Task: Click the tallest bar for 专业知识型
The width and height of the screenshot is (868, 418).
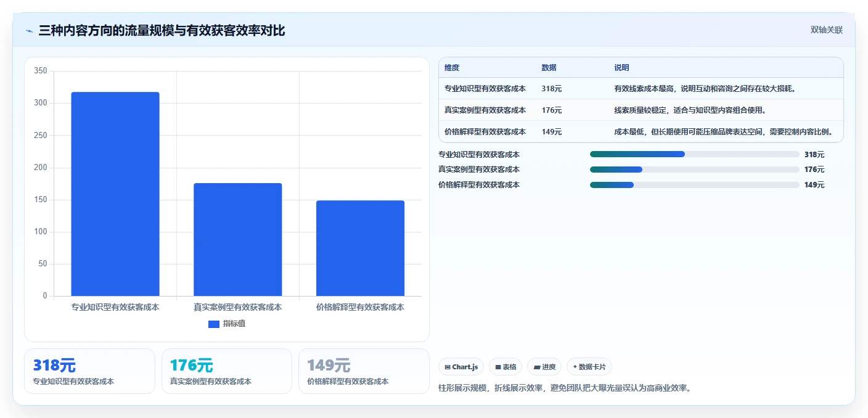Action: [x=115, y=194]
